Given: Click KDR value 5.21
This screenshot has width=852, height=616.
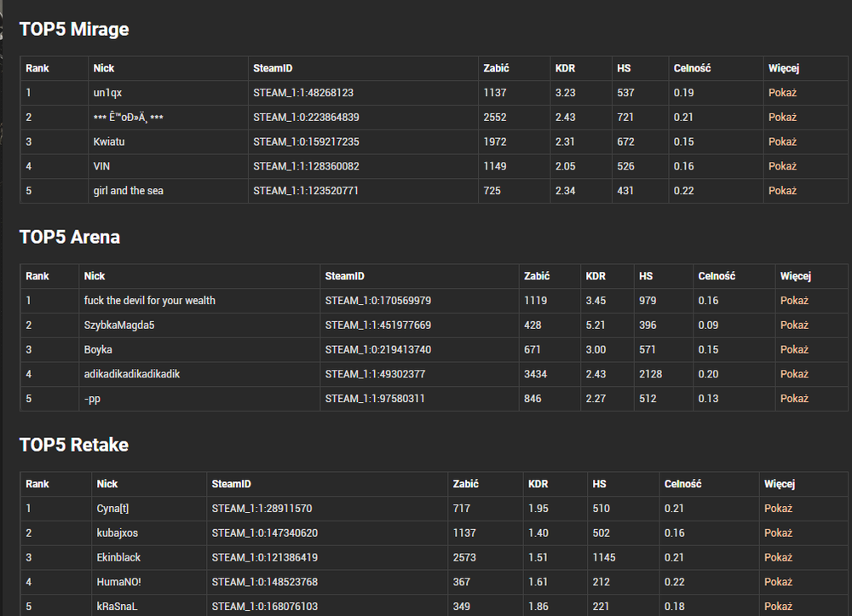Looking at the screenshot, I should (596, 325).
